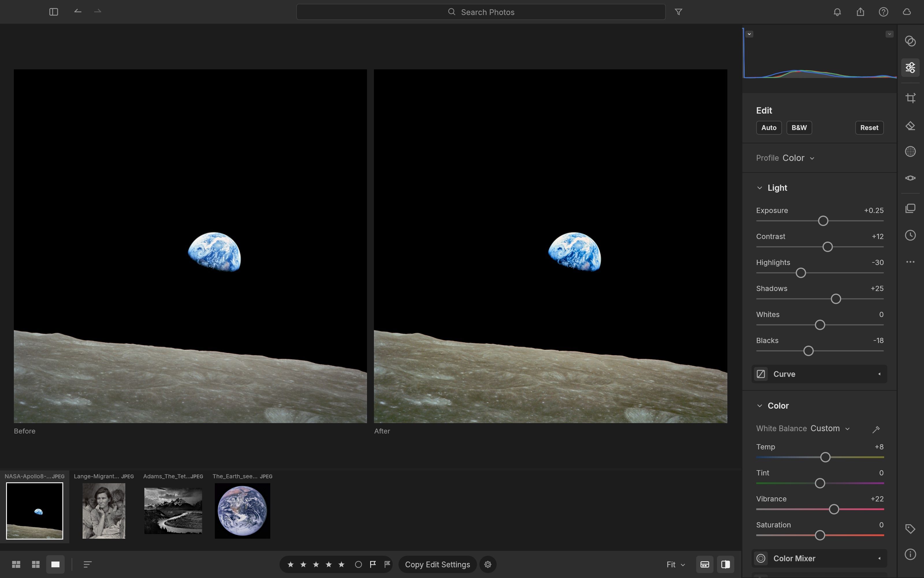Set the flag as rejected
The width and height of the screenshot is (924, 578).
click(387, 564)
